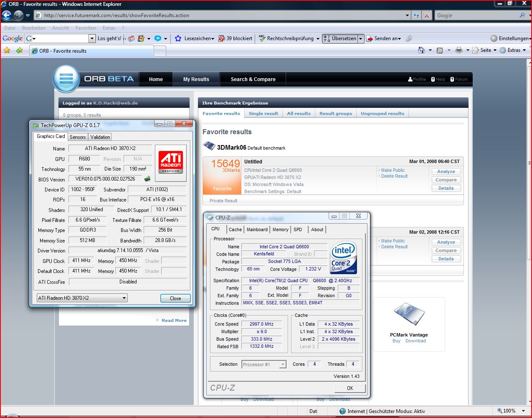Click Senden an in Google toolbar
Screen dimensions: 532x418
point(383,38)
